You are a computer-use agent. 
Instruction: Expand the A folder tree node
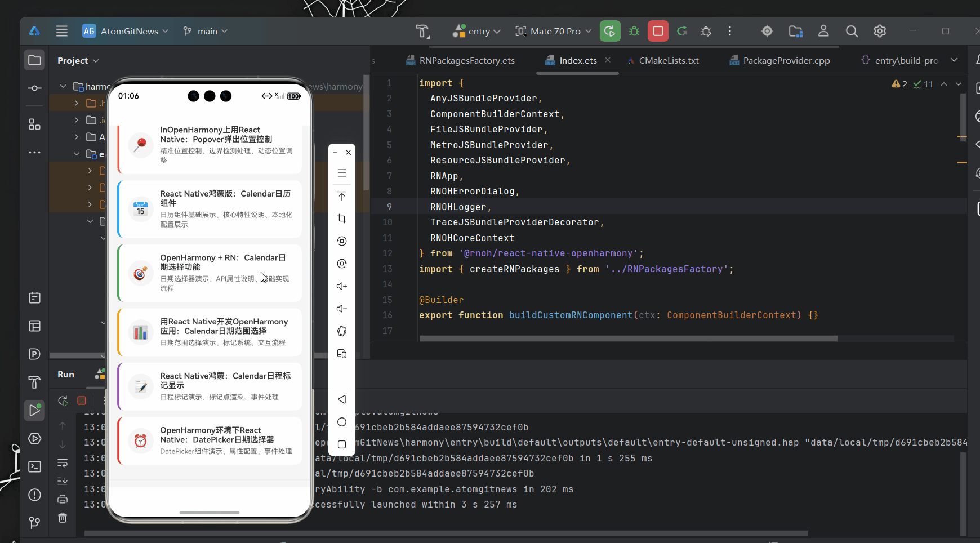coord(77,137)
